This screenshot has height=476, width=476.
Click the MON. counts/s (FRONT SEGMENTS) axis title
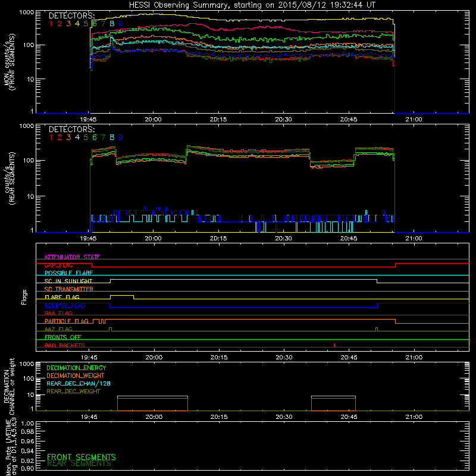pyautogui.click(x=10, y=62)
